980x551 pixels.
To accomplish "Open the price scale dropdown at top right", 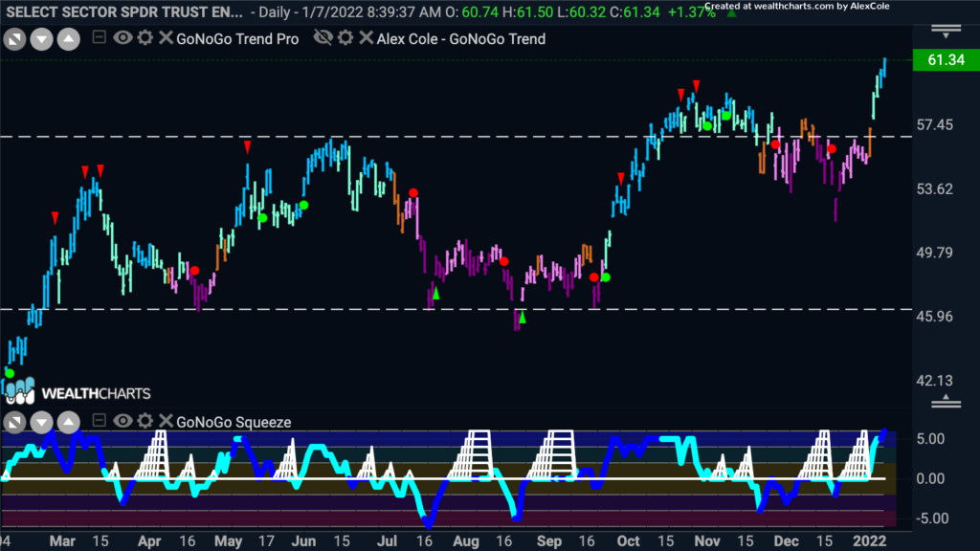I will click(946, 32).
